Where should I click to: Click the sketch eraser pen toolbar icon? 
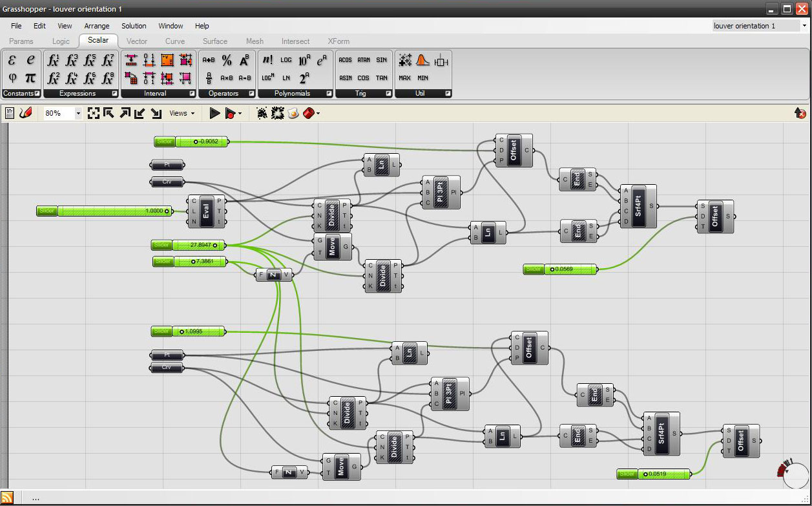point(25,113)
